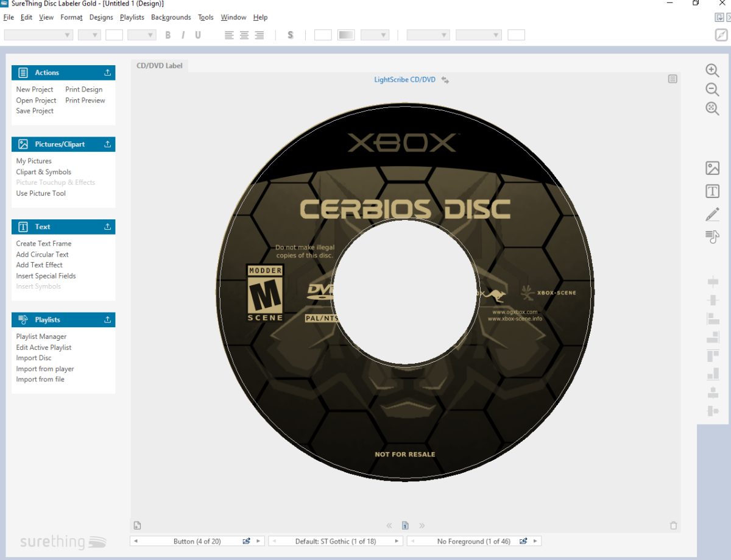Image resolution: width=731 pixels, height=560 pixels.
Task: Toggle align center text button
Action: 244,35
